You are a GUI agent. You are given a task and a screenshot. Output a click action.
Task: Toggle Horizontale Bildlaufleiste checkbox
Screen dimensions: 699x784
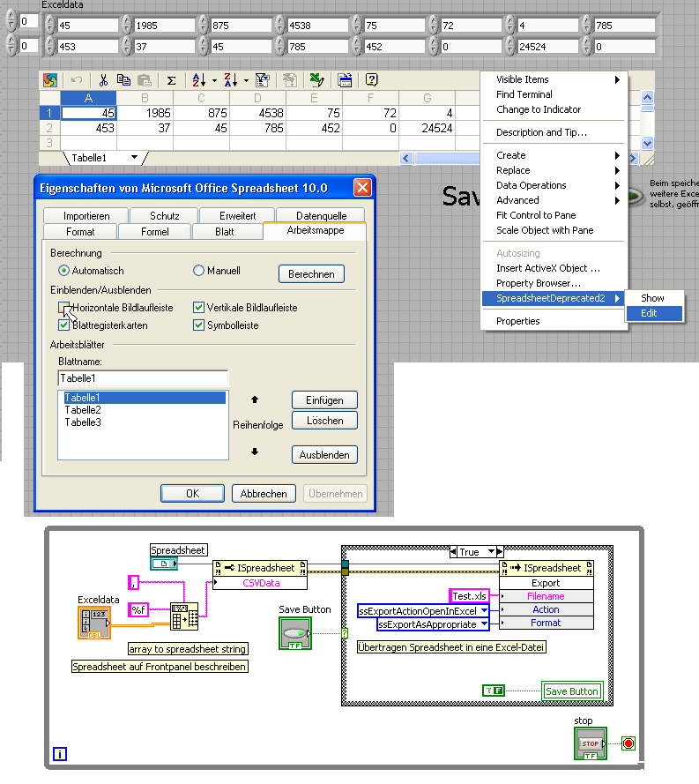tap(64, 308)
